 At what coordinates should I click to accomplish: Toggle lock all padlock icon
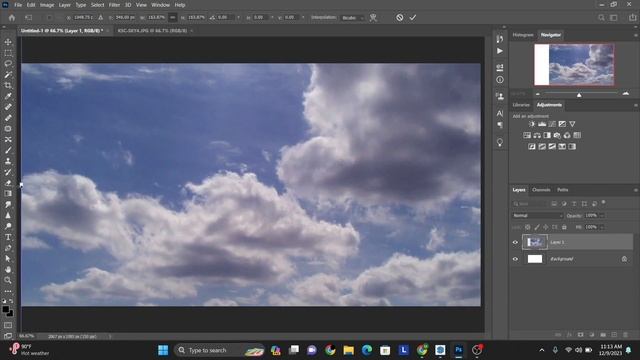click(x=564, y=227)
